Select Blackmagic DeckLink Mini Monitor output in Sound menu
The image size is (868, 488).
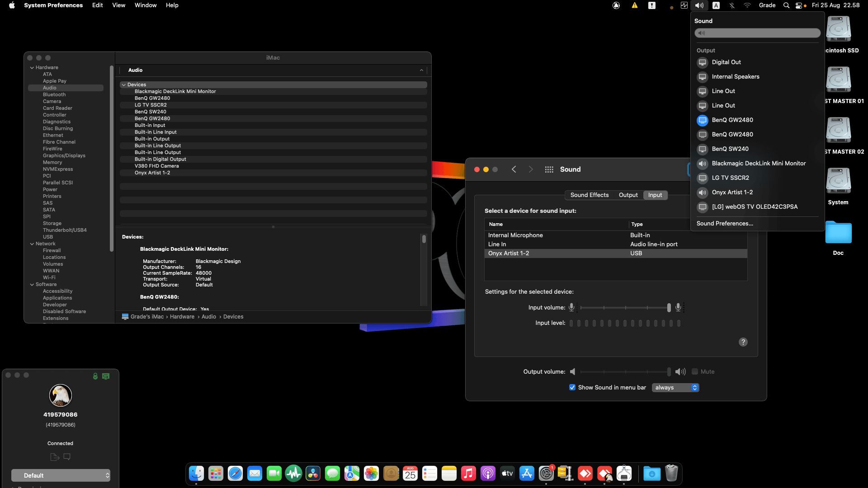(x=758, y=164)
